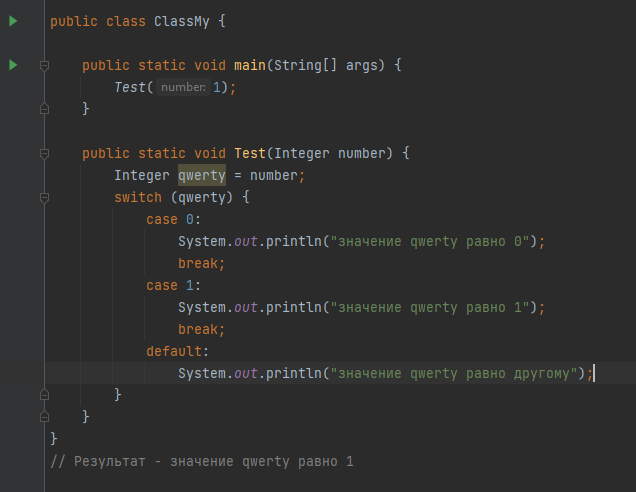This screenshot has width=636, height=492.
Task: Click Test method name in declaration
Action: point(249,153)
